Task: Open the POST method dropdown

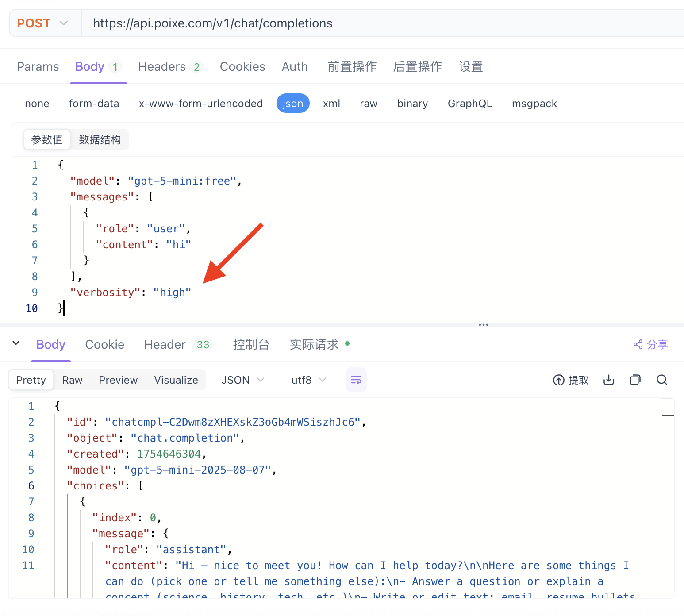Action: click(43, 23)
